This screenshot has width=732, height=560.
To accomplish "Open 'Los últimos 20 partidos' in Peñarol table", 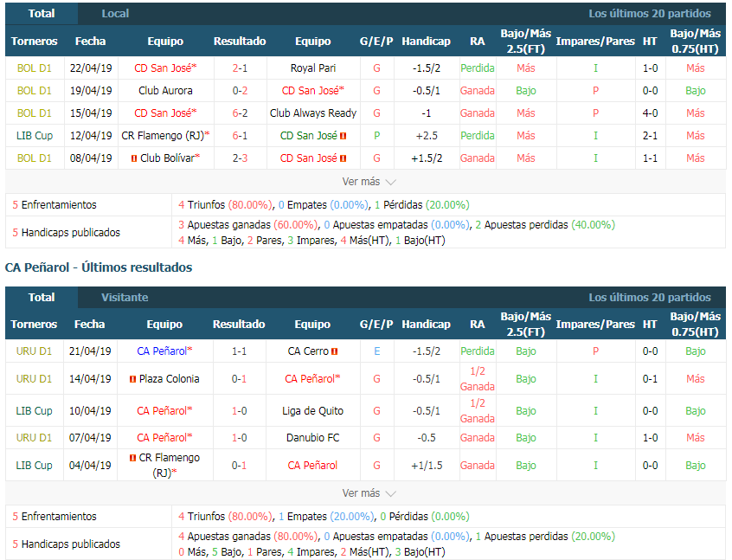I will tap(650, 298).
